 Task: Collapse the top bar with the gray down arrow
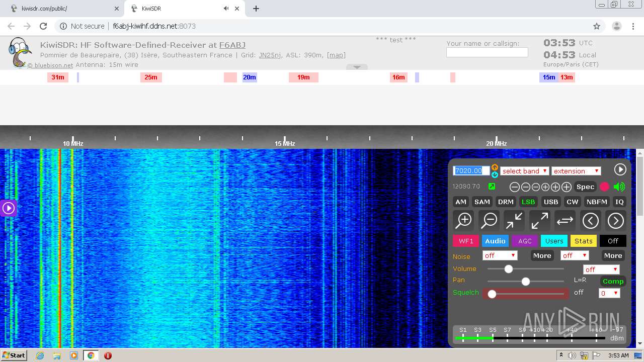click(x=357, y=67)
